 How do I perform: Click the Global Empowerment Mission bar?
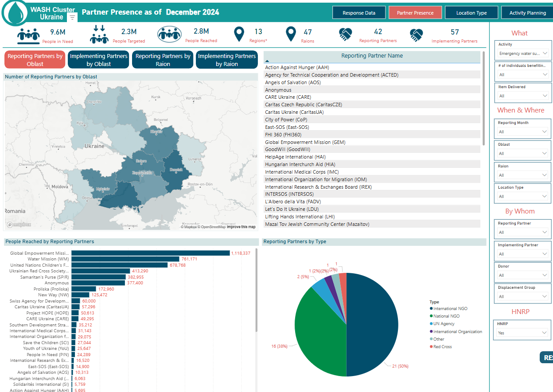tap(150, 253)
